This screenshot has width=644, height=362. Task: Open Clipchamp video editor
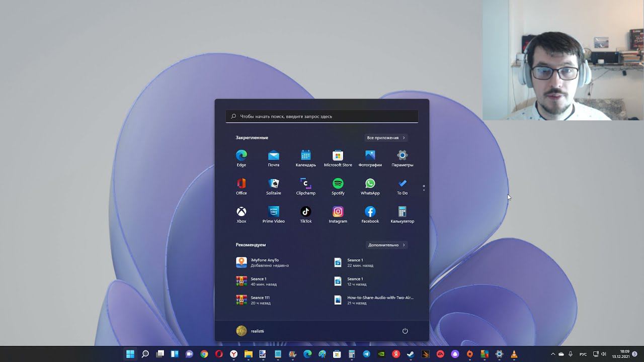306,187
